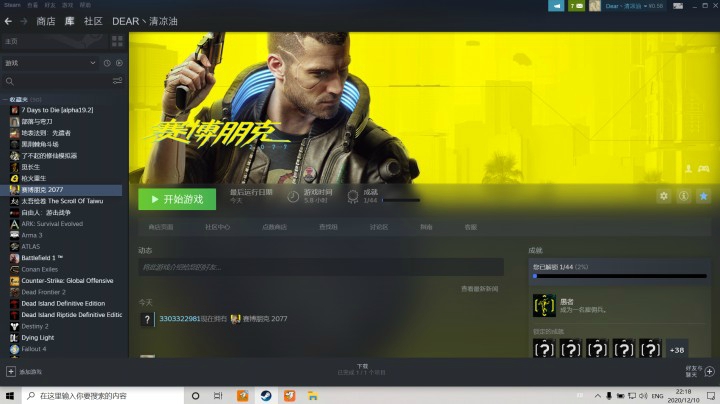Click the 游戏时间 play time clock icon

tap(293, 196)
